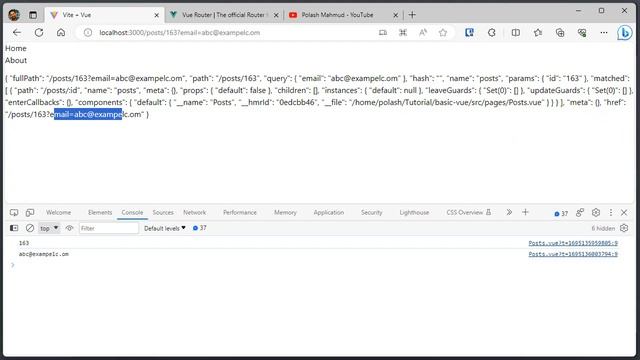Toggle split screen view

(516, 33)
